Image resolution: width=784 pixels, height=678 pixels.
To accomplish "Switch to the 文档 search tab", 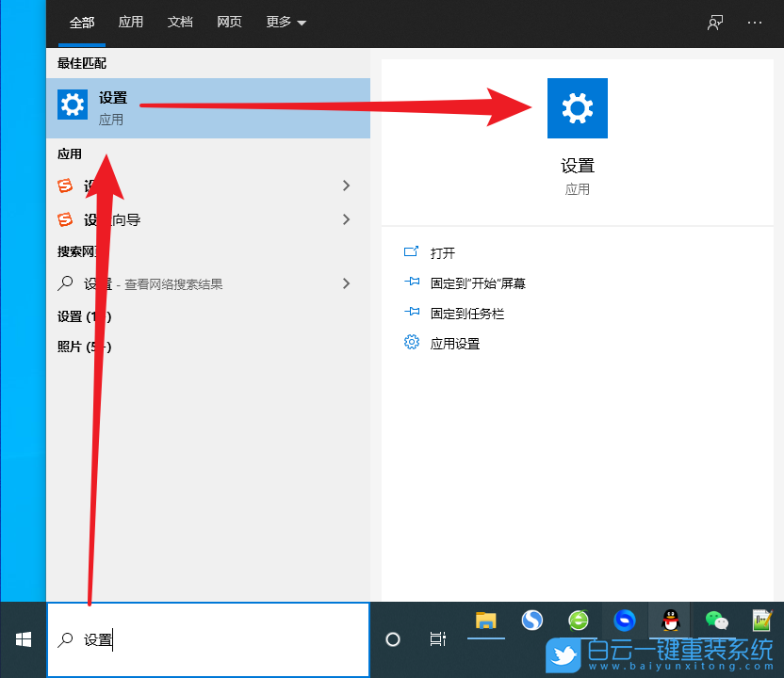I will tap(180, 23).
